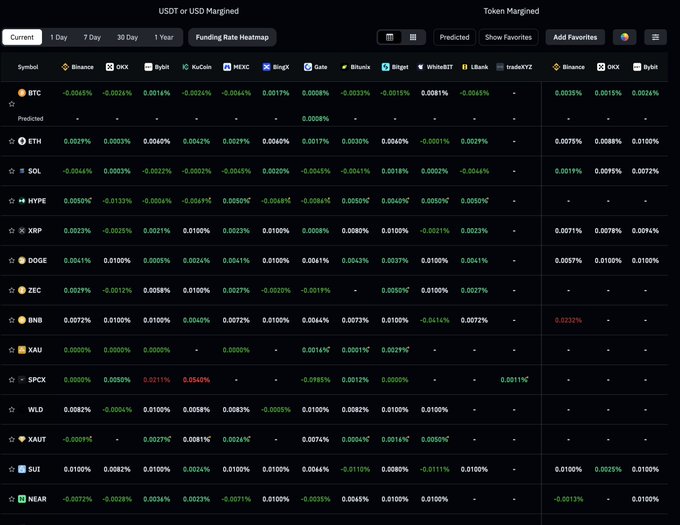The image size is (680, 525).
Task: Click the ZEC coin icon
Action: point(22,290)
